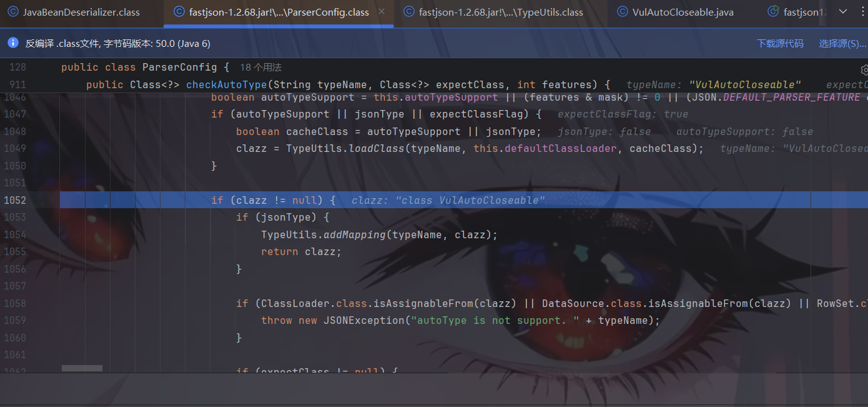
Task: Close the ParserConfig.class tab
Action: click(x=382, y=12)
